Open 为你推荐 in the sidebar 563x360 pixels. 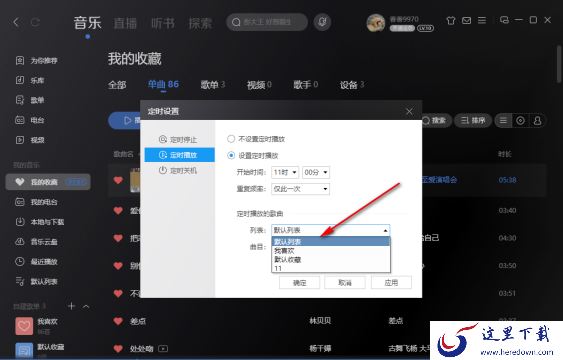coord(36,60)
